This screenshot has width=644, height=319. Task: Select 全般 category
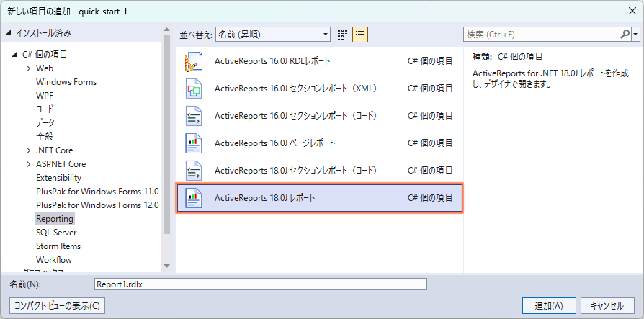coord(45,137)
